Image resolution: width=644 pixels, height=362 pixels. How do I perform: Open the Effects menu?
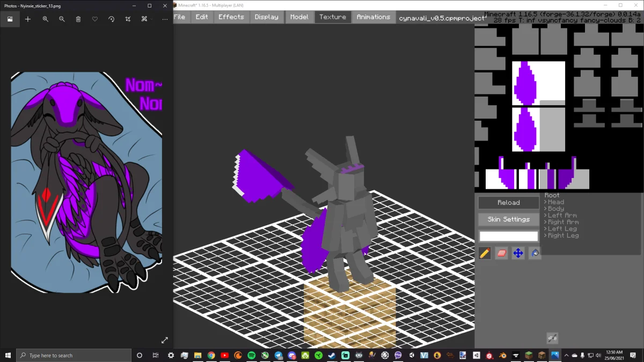[x=231, y=17]
